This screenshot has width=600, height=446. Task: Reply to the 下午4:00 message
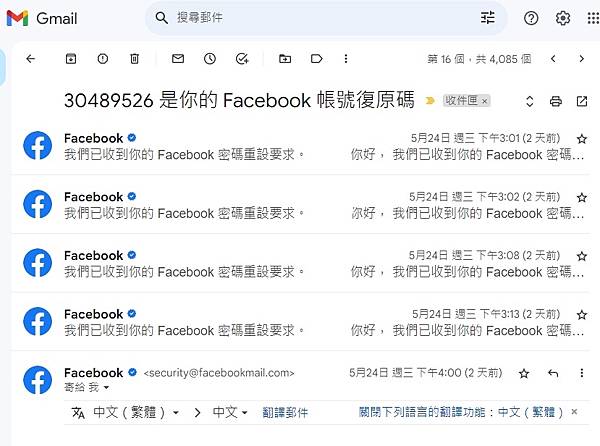coord(553,373)
